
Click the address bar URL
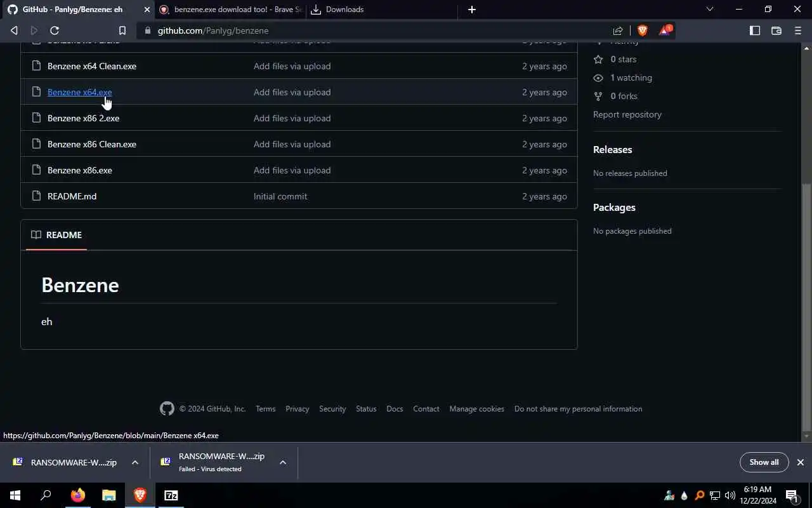coord(213,30)
